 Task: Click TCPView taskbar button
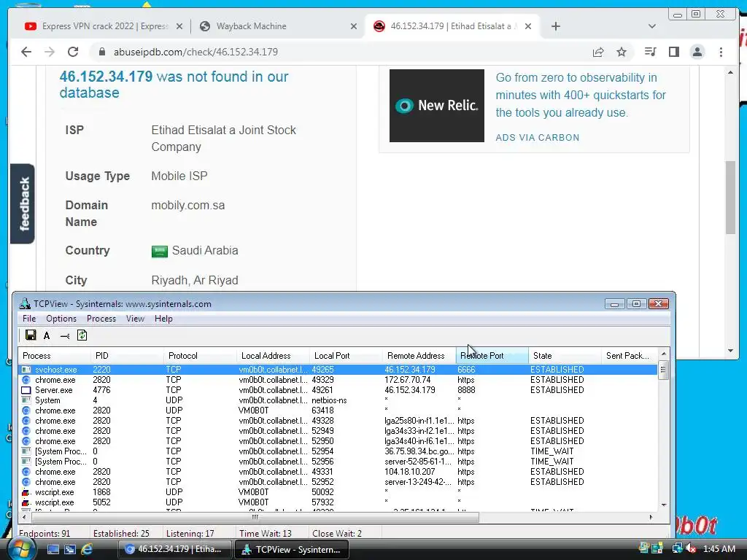click(x=292, y=549)
